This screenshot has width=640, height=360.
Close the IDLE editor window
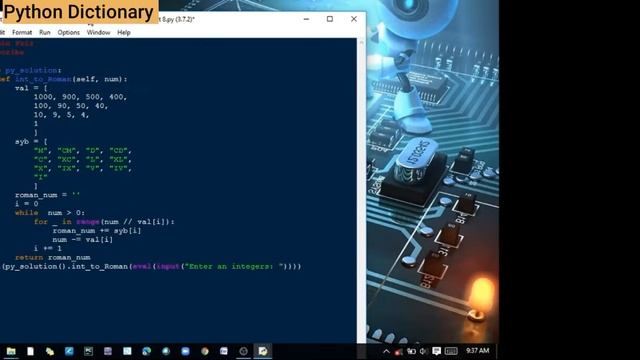(354, 19)
